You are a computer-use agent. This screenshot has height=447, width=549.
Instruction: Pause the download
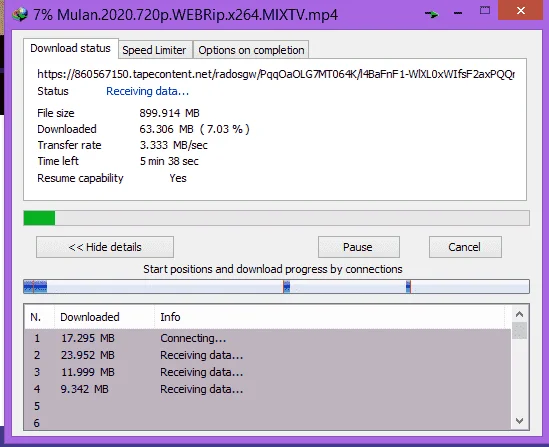pos(359,247)
